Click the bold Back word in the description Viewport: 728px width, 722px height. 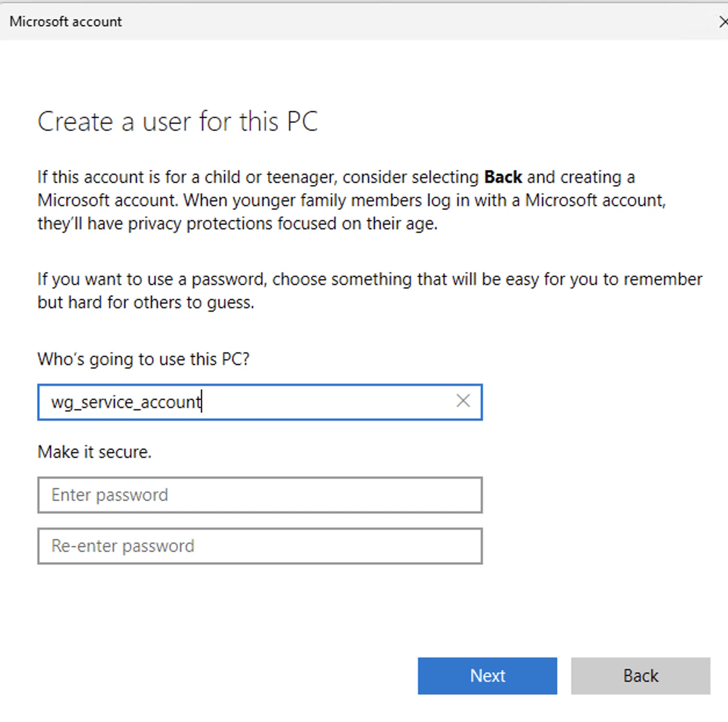[x=503, y=177]
